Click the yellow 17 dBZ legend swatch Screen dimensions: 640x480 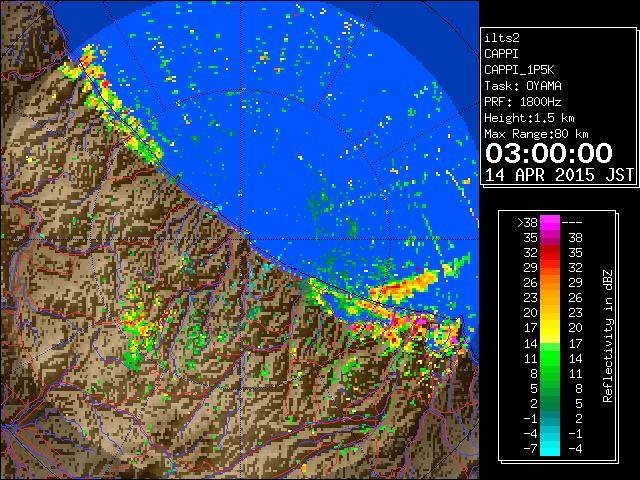(550, 328)
